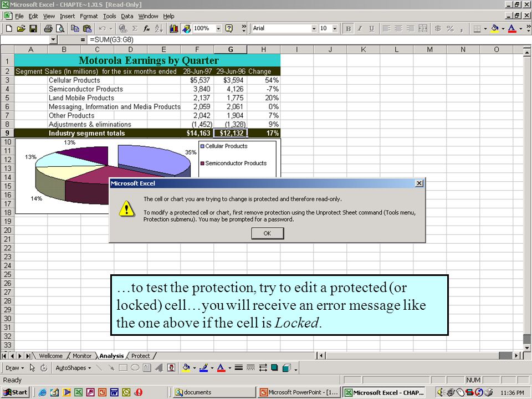Open the Insert menu
Image resolution: width=532 pixels, height=399 pixels.
[67, 16]
